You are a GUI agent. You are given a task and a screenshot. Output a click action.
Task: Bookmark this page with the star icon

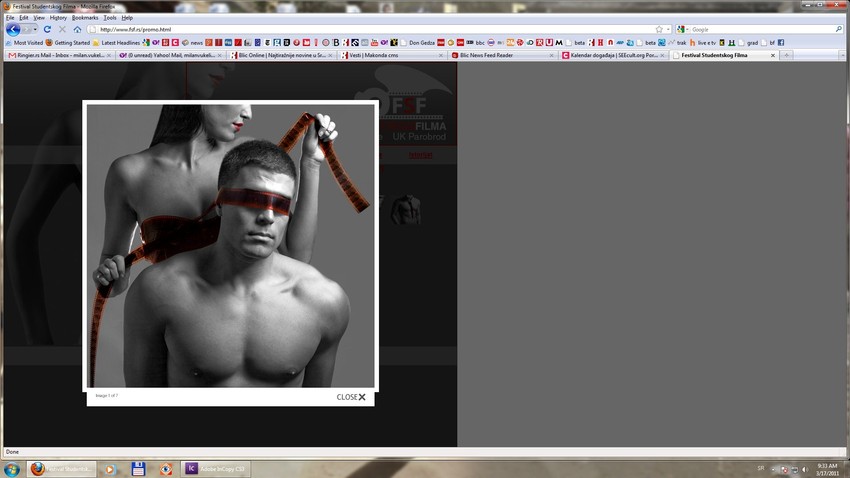[659, 30]
